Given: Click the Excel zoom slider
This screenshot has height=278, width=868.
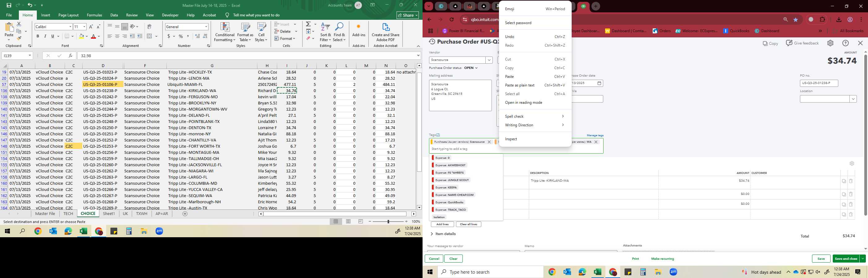Looking at the screenshot, I should [388, 221].
